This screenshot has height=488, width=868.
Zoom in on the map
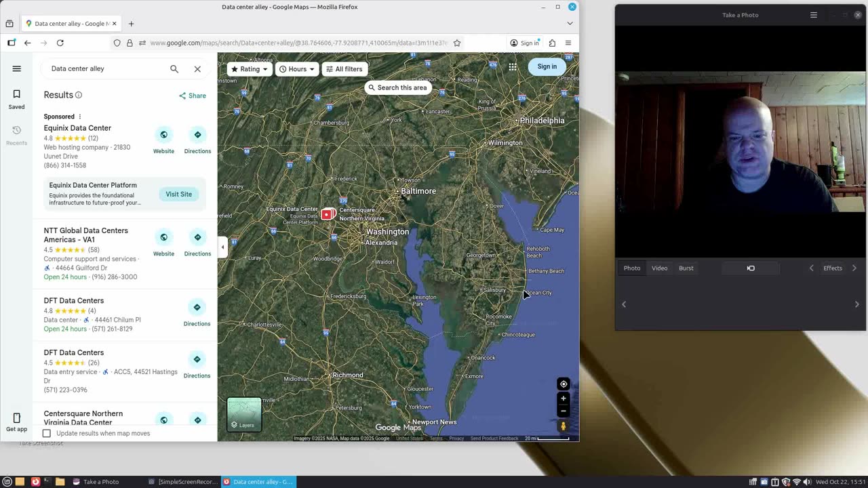point(563,399)
